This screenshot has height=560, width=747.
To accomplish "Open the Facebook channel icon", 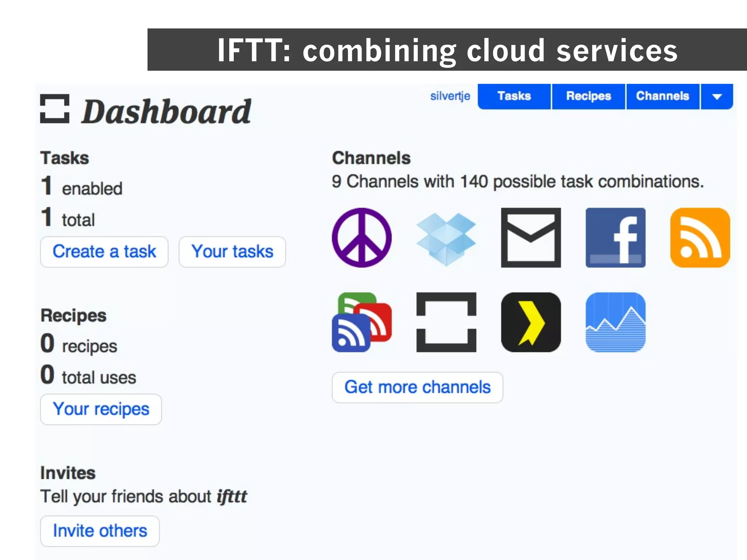I will point(615,238).
